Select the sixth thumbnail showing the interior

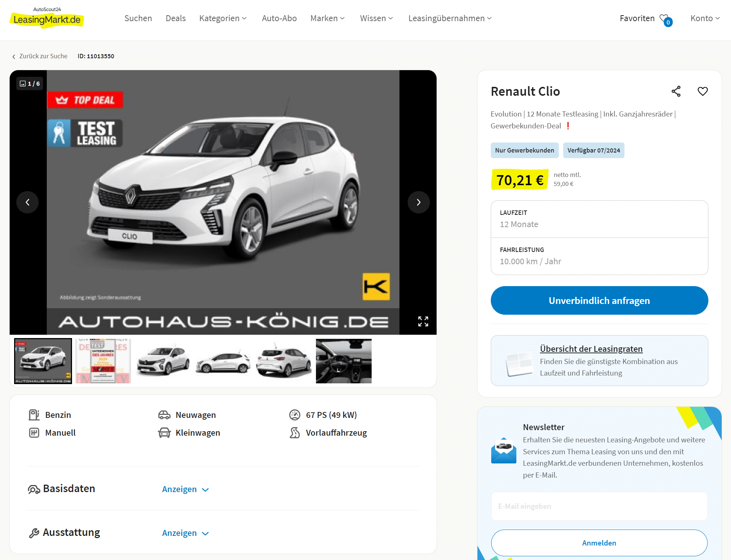(x=344, y=361)
